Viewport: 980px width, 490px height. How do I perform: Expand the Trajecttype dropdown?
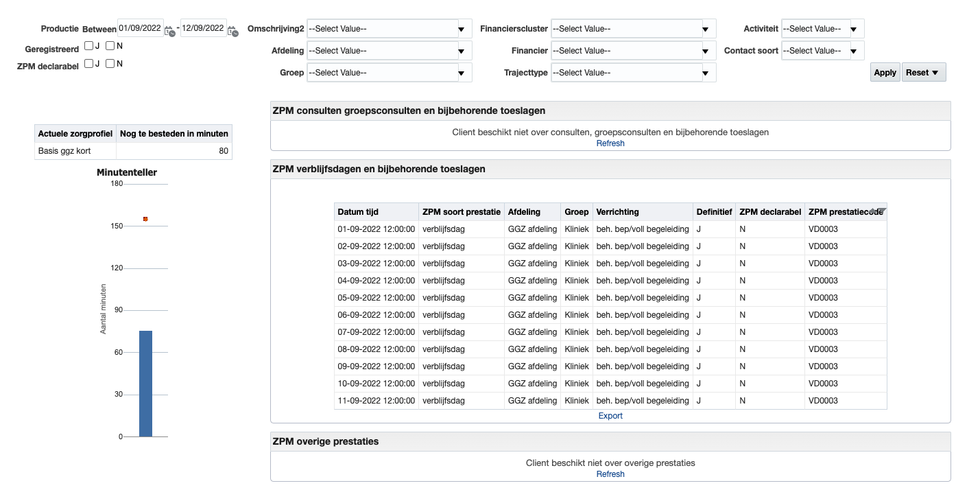(633, 73)
